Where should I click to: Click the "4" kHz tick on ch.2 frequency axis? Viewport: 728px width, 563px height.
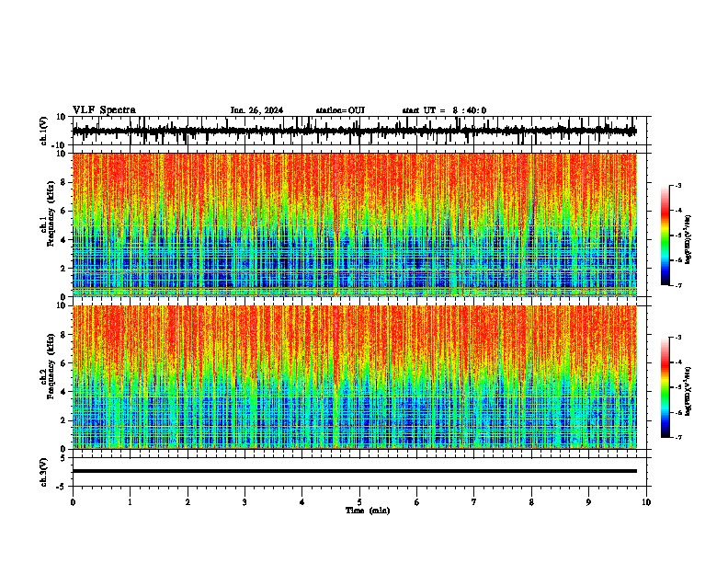coord(64,392)
